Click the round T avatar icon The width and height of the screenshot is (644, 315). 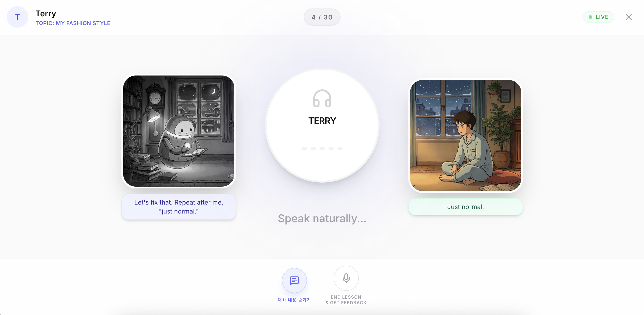[x=17, y=17]
